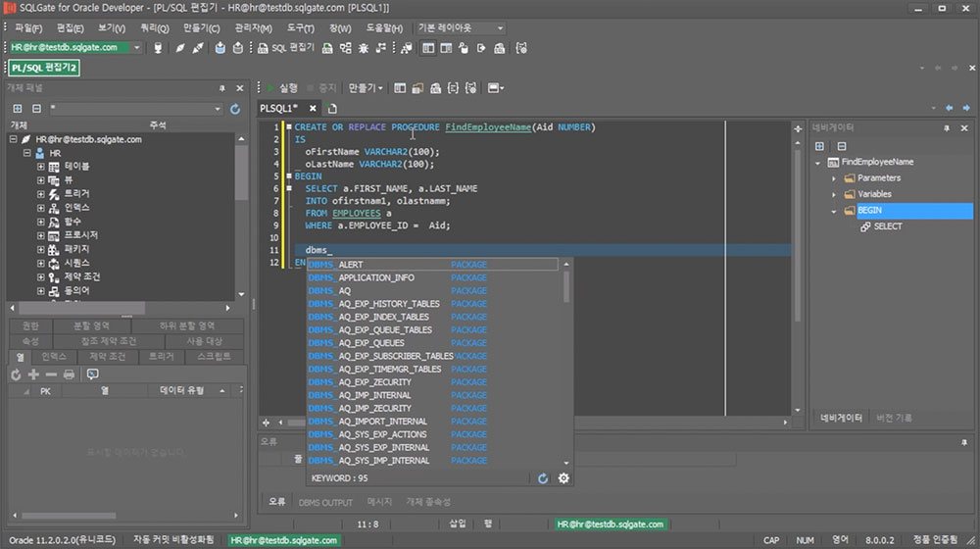Select the 인덱스 tab in the object detail tabs
Screen dimensions: 980x549
tap(54, 357)
